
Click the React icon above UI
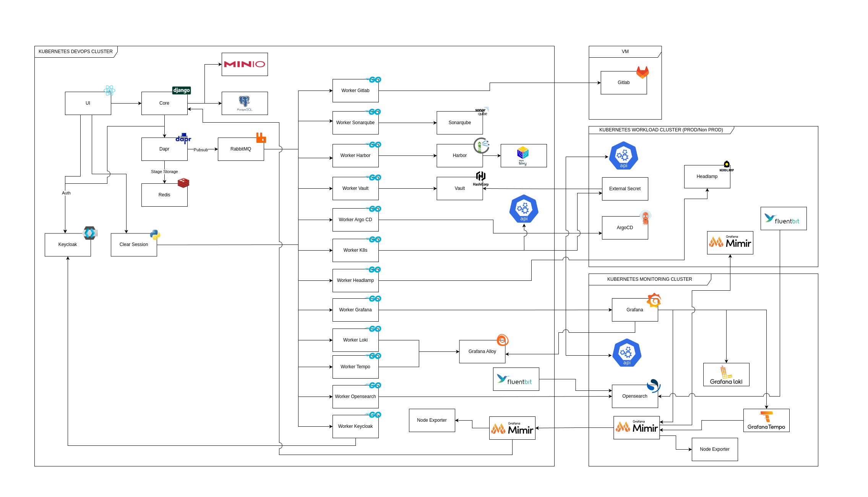tap(109, 91)
